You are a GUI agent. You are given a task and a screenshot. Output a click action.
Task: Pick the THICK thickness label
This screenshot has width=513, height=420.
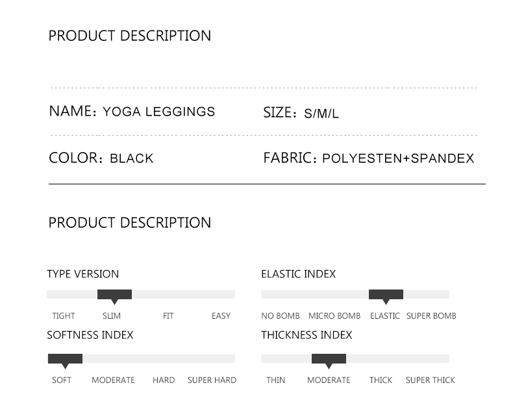tap(381, 380)
